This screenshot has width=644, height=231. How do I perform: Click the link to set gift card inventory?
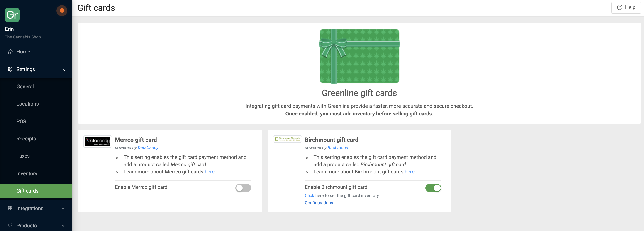pos(309,195)
